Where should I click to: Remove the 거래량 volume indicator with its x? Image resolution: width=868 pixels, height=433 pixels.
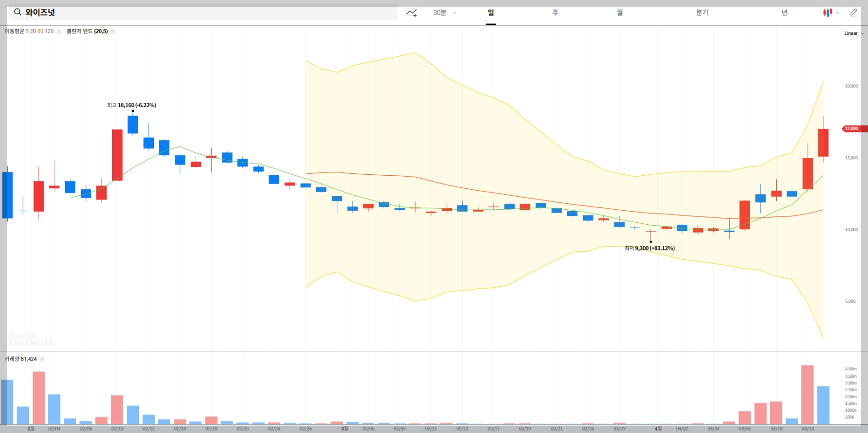pos(42,359)
